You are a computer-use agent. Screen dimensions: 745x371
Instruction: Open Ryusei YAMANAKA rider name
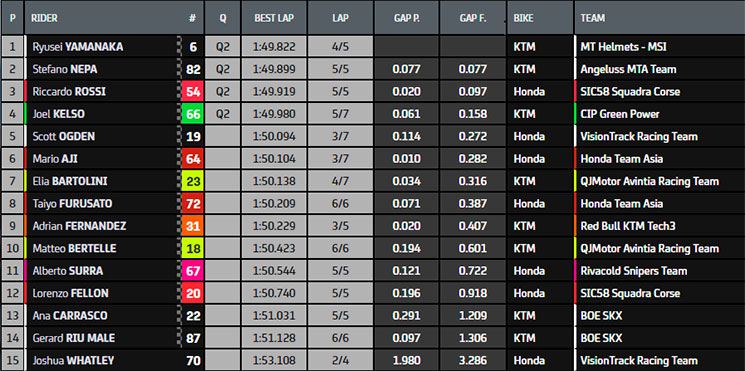[x=78, y=47]
